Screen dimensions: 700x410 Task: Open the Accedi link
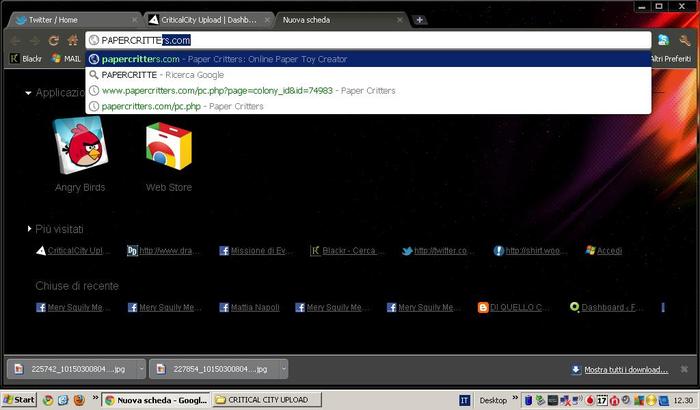tap(604, 251)
